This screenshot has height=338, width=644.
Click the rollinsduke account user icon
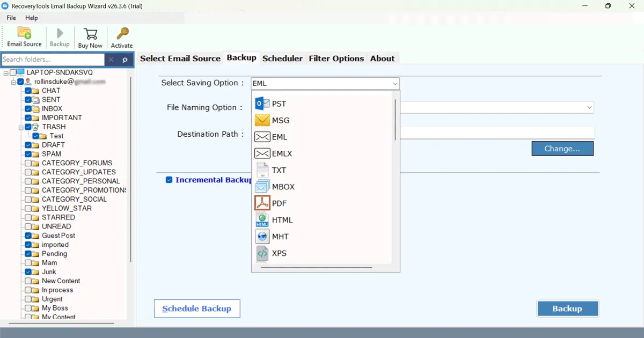tap(28, 82)
